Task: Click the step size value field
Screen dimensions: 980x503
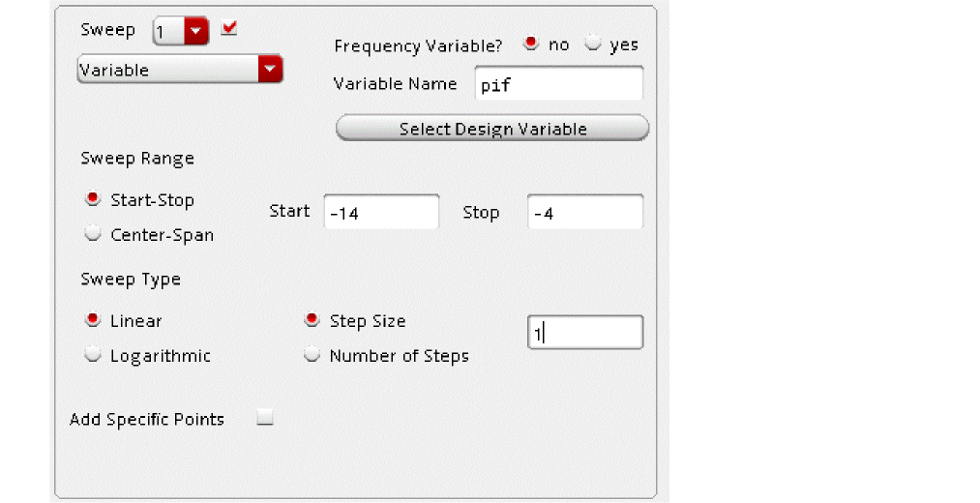Action: pyautogui.click(x=584, y=333)
